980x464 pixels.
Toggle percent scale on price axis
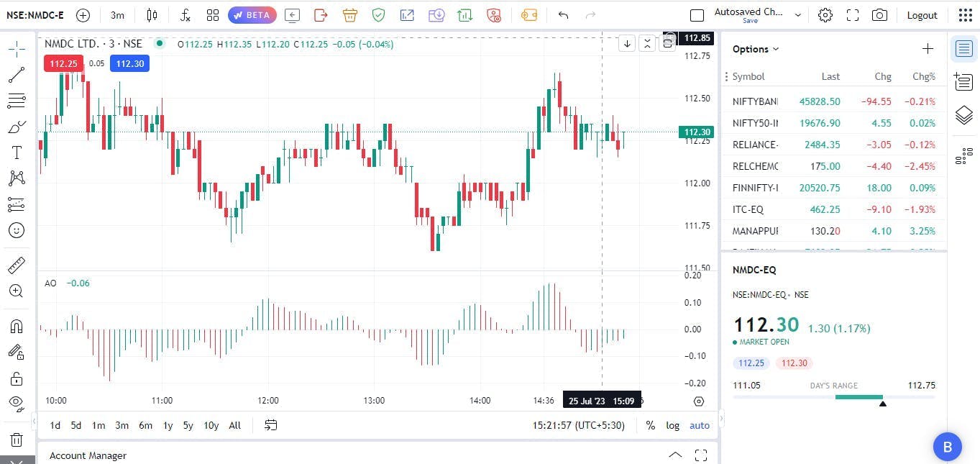[x=650, y=425]
